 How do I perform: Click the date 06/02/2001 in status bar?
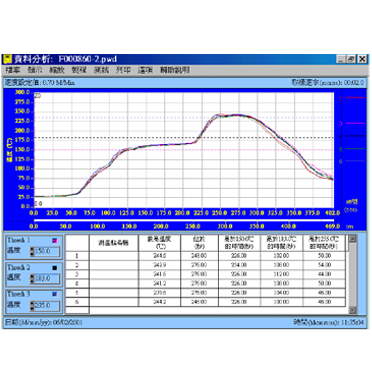point(68,323)
